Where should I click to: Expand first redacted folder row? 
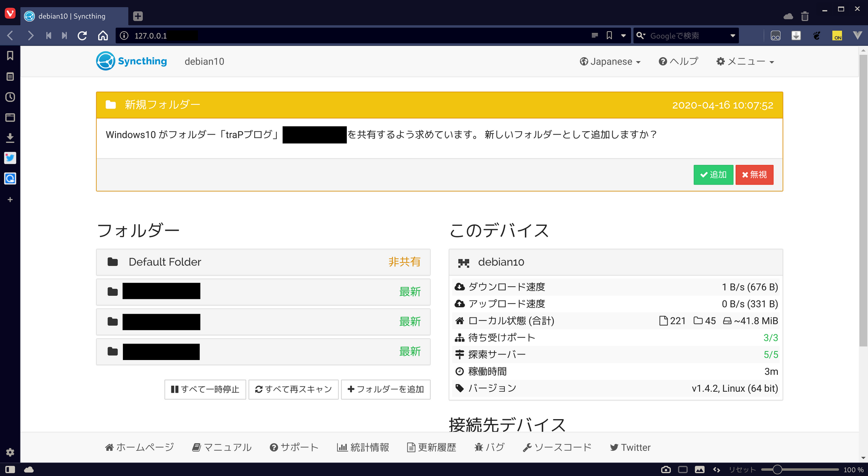click(263, 291)
